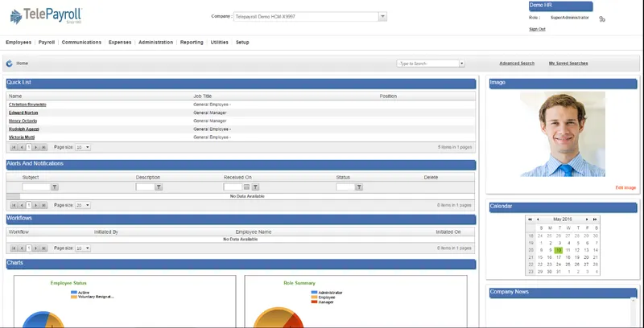Select date 31 in the calendar
644x328 pixels.
pos(559,272)
